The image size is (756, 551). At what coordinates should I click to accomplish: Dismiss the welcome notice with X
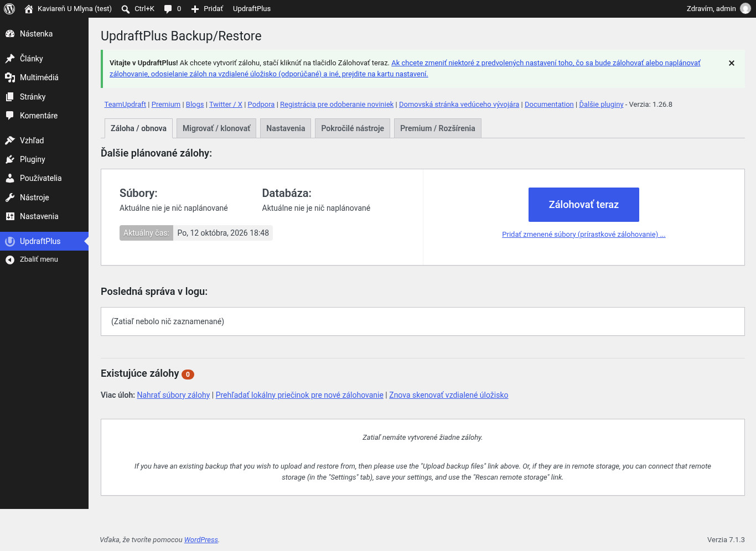(732, 63)
